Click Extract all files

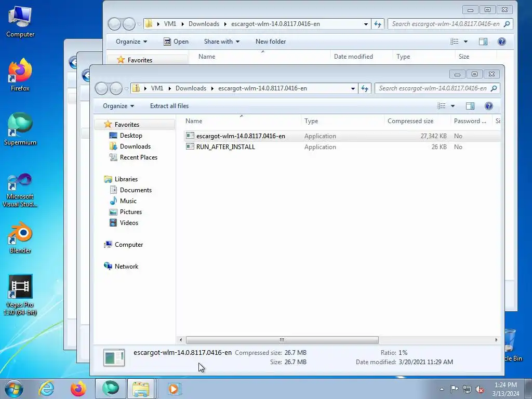coord(169,106)
